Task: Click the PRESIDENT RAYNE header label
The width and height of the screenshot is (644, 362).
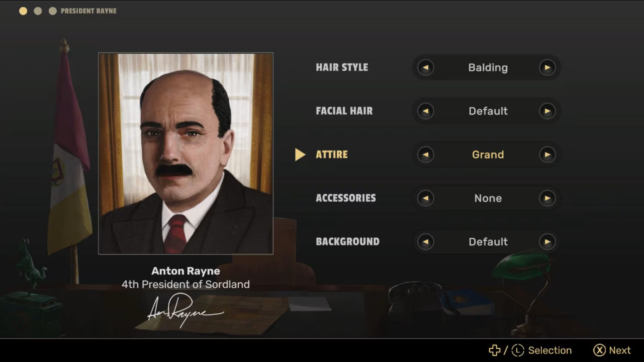Action: coord(88,11)
